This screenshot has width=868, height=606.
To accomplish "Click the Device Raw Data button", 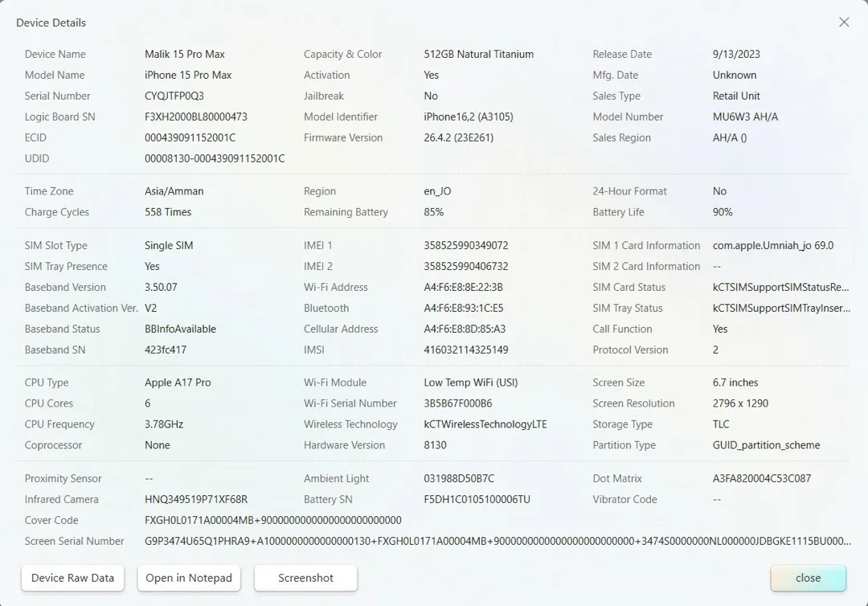I will pos(72,578).
